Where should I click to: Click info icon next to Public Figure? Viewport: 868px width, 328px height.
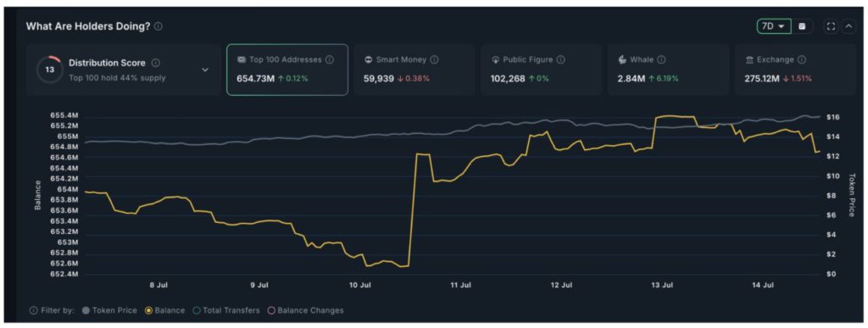(561, 59)
